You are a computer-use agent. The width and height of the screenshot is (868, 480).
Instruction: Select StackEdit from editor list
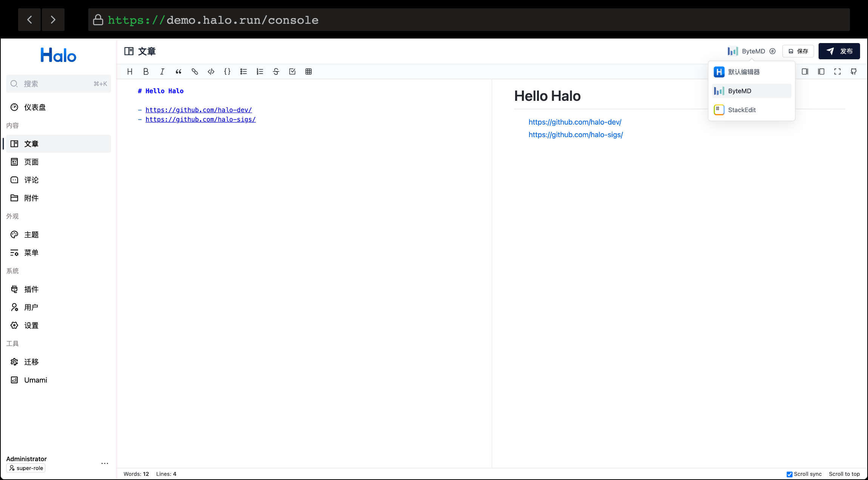pyautogui.click(x=742, y=110)
